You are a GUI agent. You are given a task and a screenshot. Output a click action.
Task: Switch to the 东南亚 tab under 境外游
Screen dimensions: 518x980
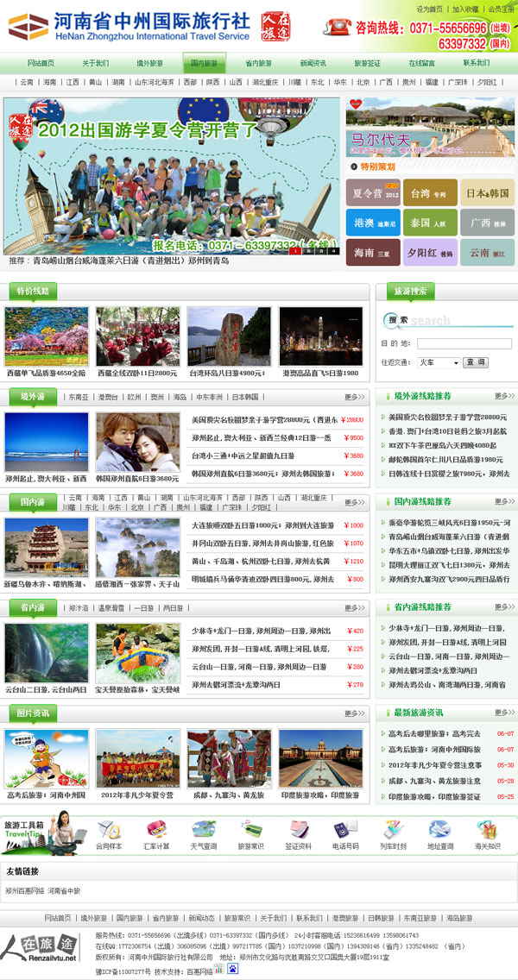79,398
